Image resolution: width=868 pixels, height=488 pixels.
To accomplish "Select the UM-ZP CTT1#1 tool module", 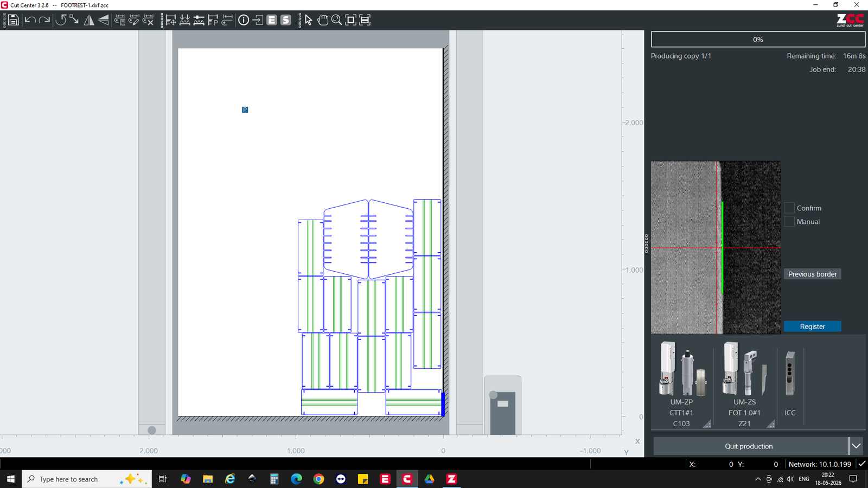I will point(681,384).
